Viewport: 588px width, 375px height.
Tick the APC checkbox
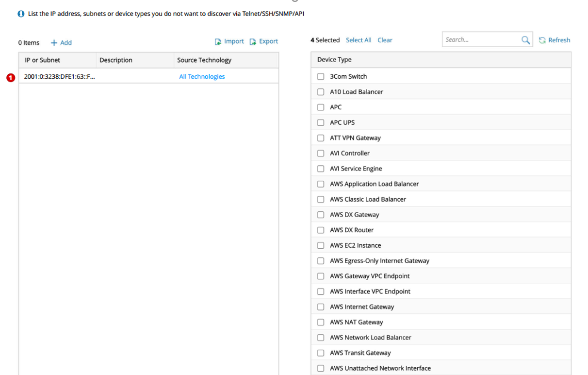tap(321, 107)
